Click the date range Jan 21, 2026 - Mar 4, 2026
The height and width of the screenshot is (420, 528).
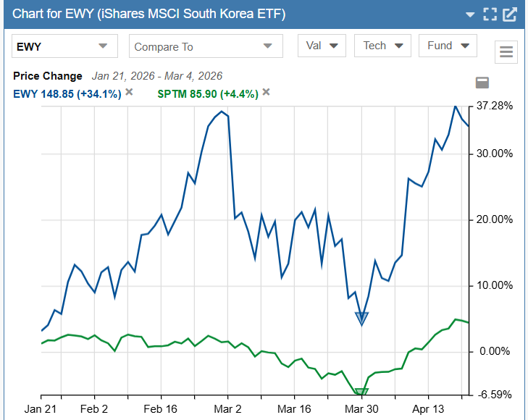(157, 76)
